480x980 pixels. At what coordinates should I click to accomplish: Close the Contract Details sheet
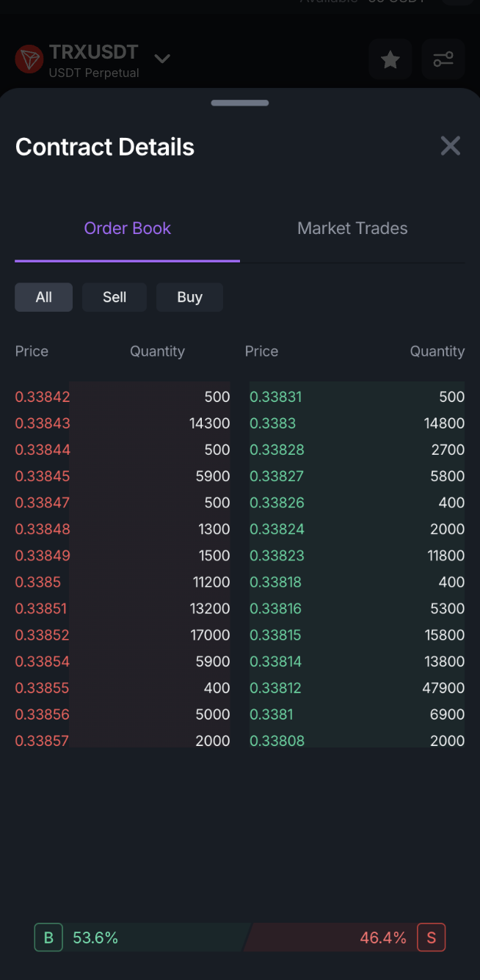450,146
